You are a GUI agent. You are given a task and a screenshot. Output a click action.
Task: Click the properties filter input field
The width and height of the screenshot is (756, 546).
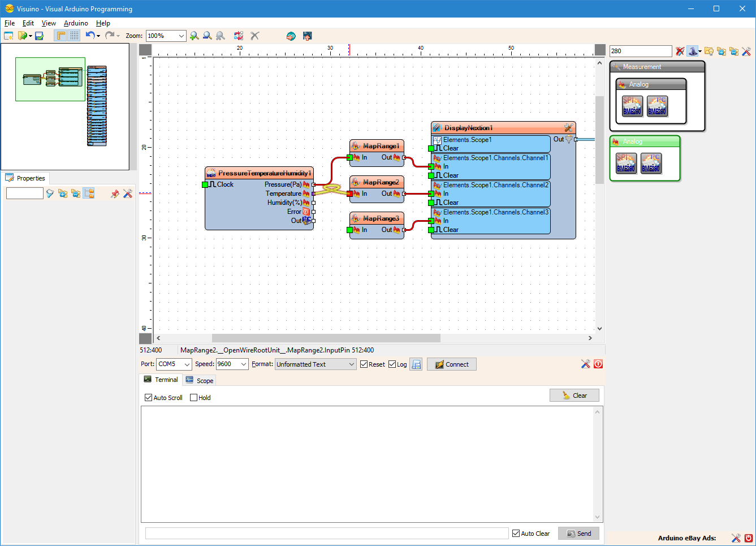pos(24,194)
